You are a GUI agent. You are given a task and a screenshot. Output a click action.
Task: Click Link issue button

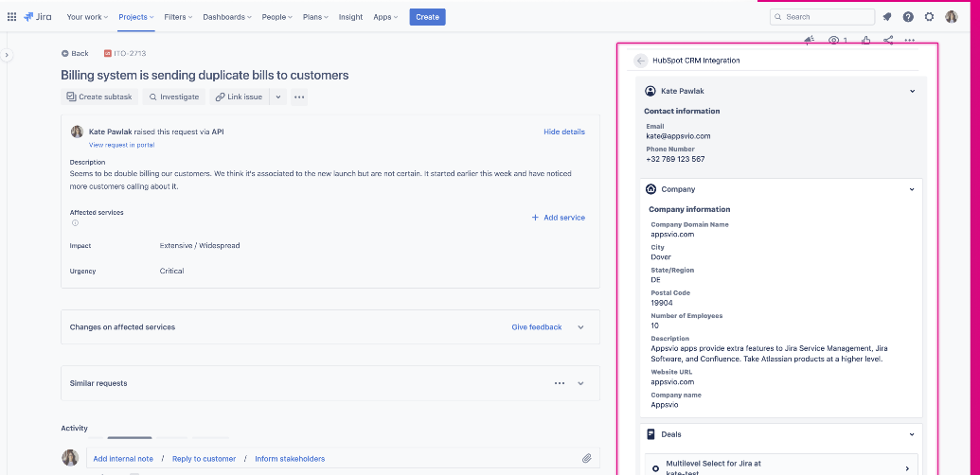tap(240, 97)
